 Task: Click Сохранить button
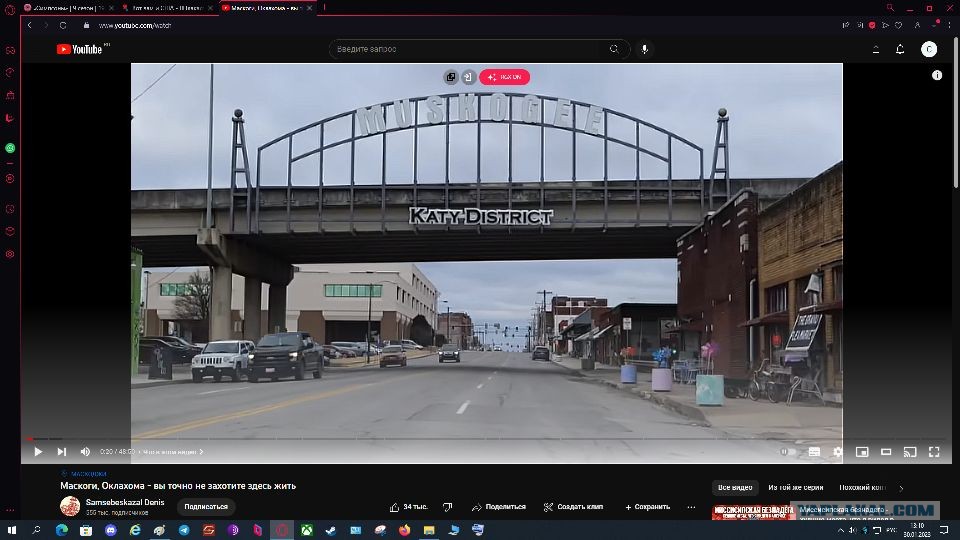647,507
